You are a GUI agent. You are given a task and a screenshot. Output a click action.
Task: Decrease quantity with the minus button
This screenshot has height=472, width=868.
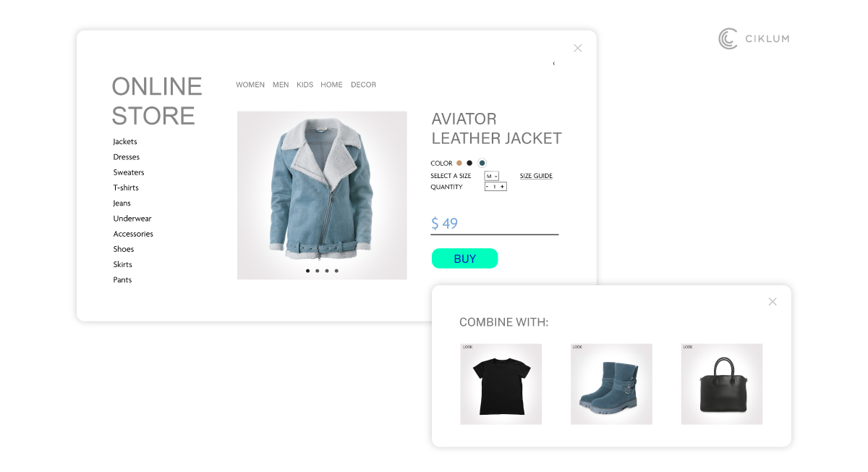click(488, 187)
